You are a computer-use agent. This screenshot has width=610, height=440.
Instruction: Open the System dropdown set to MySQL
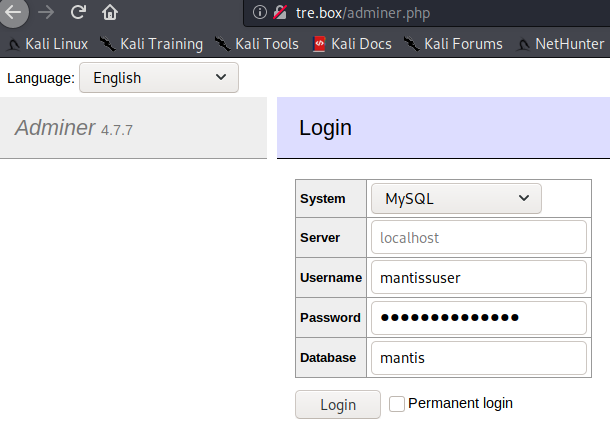(x=455, y=199)
